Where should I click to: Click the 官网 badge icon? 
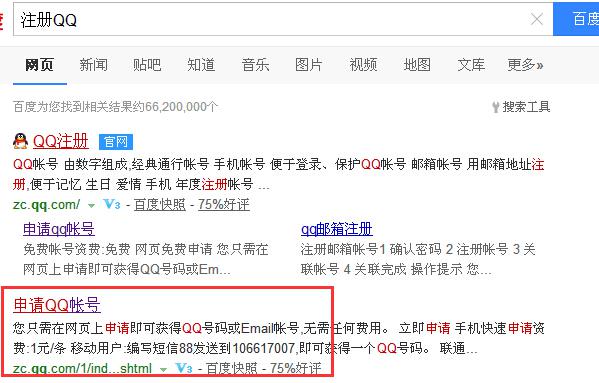tap(116, 142)
